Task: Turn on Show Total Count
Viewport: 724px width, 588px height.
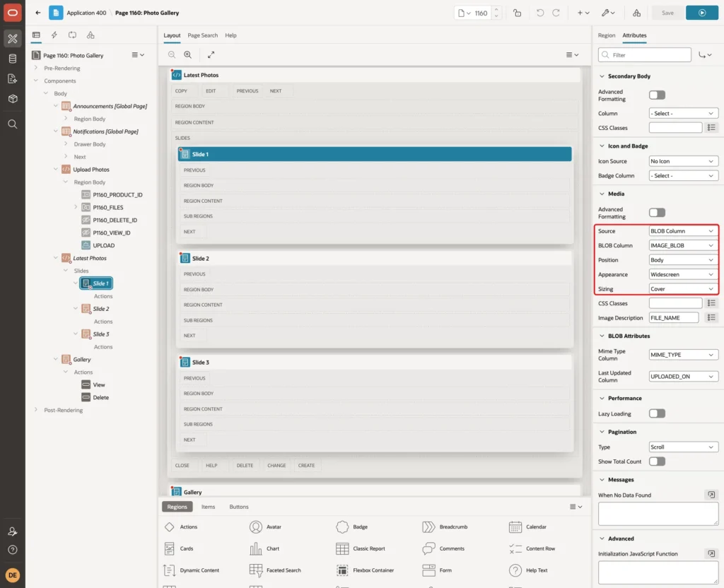Action: click(x=657, y=461)
